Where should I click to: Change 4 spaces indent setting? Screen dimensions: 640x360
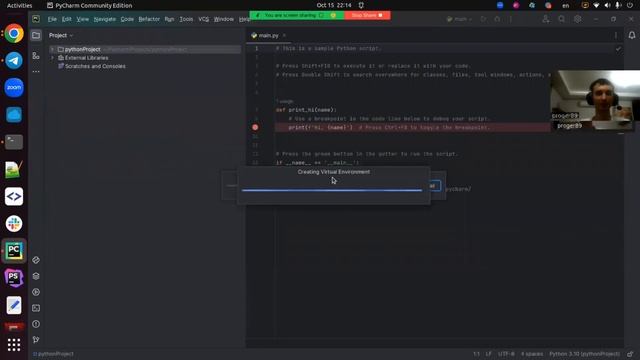[x=532, y=354]
